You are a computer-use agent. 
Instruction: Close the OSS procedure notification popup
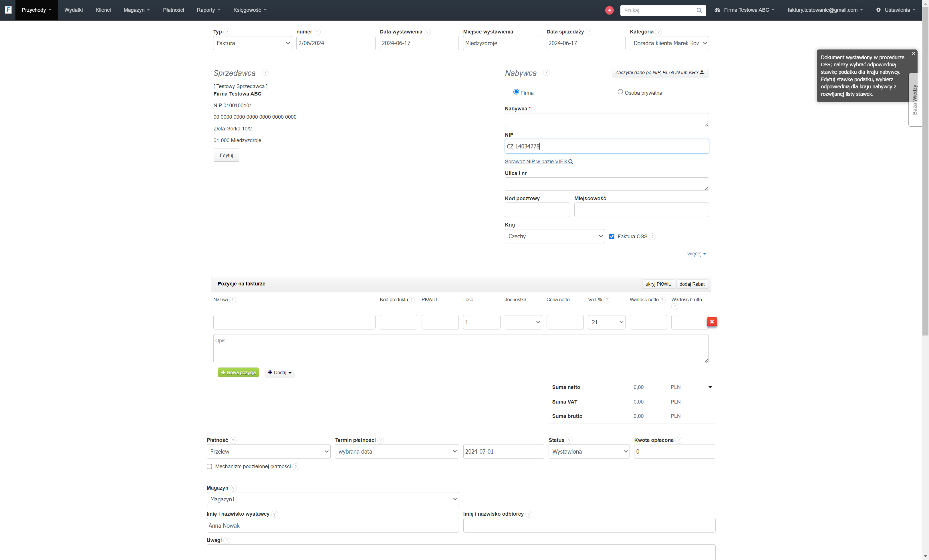pos(913,53)
